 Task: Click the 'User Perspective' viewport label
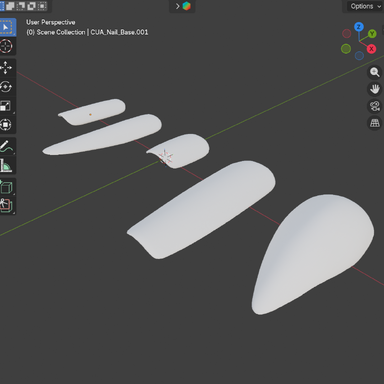point(51,22)
